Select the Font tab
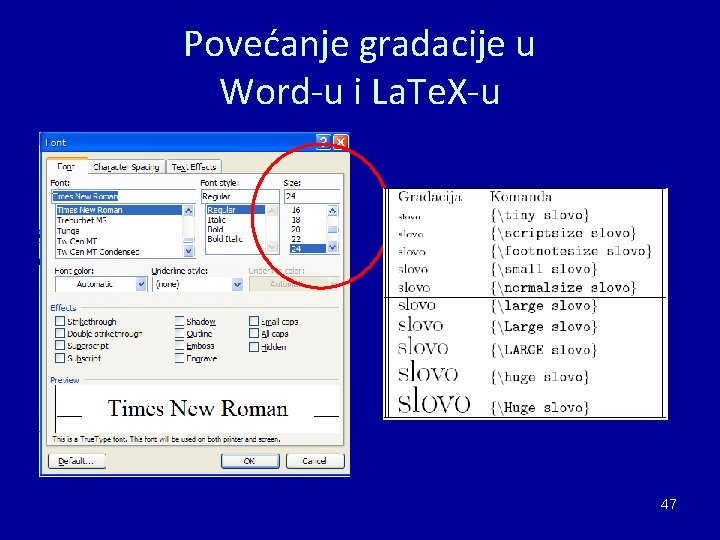 [66, 166]
